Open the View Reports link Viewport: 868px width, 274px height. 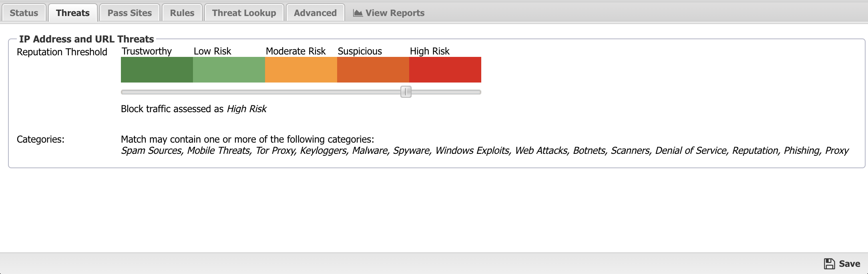(389, 13)
